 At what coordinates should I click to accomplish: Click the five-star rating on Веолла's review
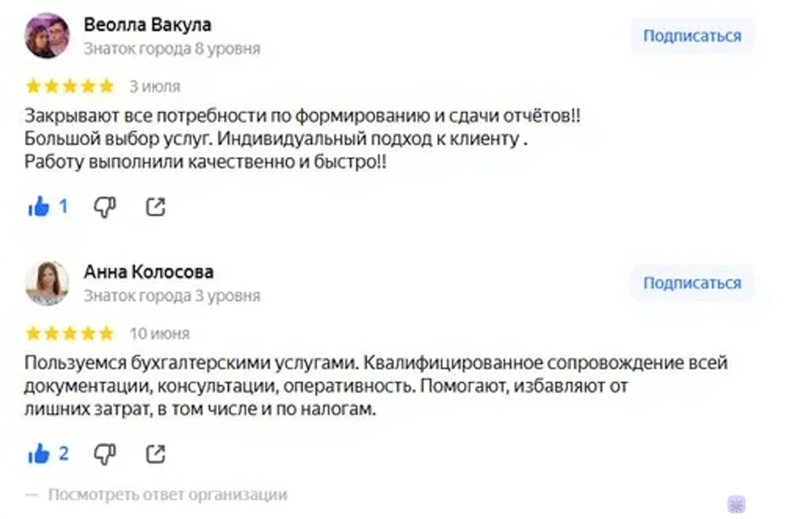70,87
